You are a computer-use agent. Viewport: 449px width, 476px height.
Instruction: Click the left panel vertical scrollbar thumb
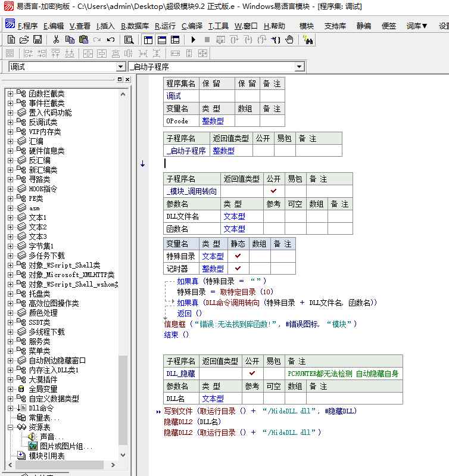pyautogui.click(x=123, y=399)
